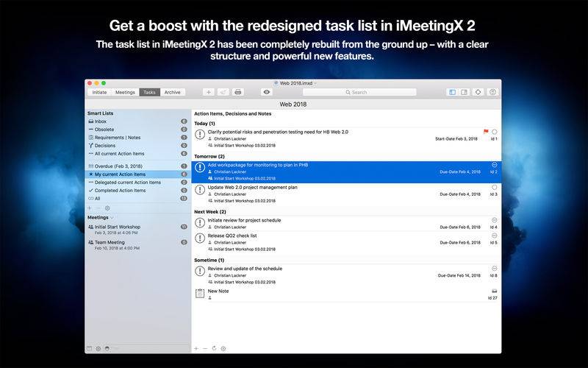Click the calendar icon at sidebar bottom
This screenshot has width=588, height=368.
pos(89,348)
